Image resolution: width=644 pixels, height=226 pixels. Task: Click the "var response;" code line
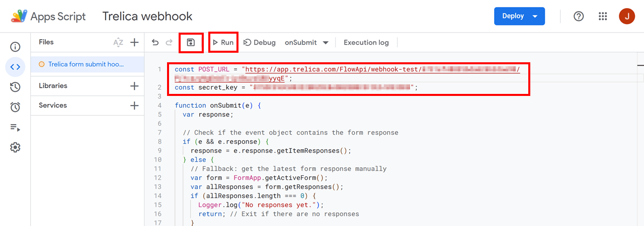(x=208, y=115)
